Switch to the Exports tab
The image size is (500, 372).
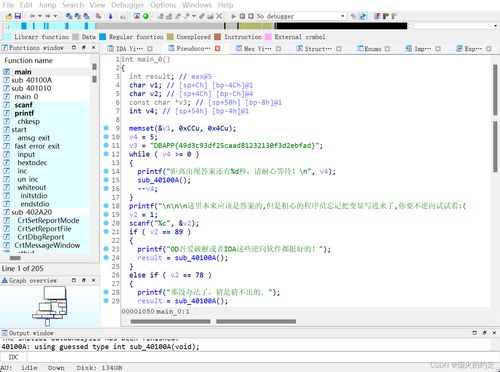(473, 49)
